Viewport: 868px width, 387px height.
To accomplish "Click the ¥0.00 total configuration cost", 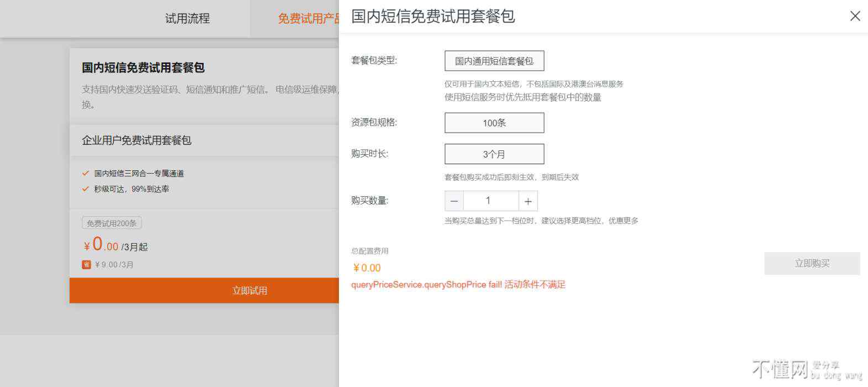I will point(367,268).
